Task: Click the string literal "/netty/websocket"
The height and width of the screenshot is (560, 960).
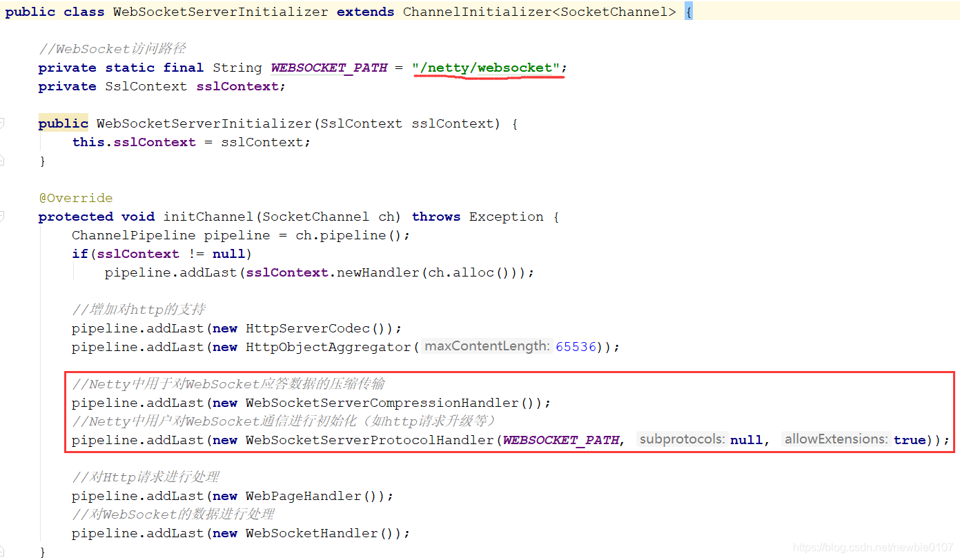Action: pos(487,68)
